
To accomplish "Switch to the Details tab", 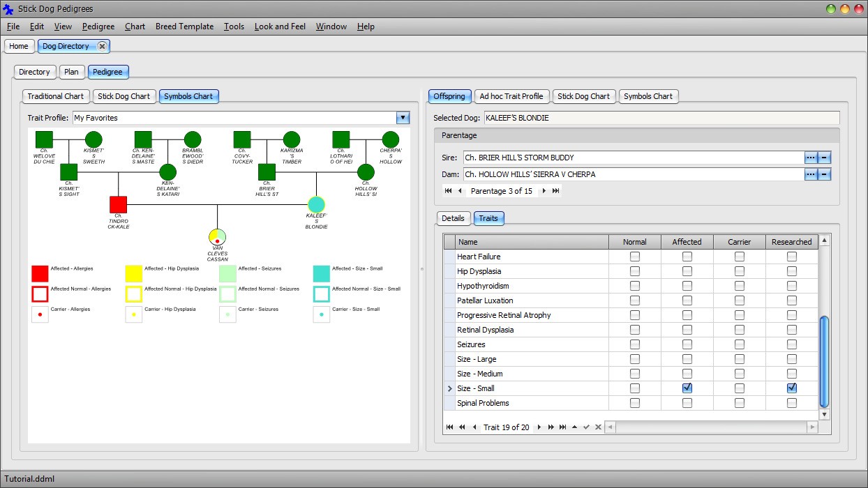I will (x=453, y=218).
